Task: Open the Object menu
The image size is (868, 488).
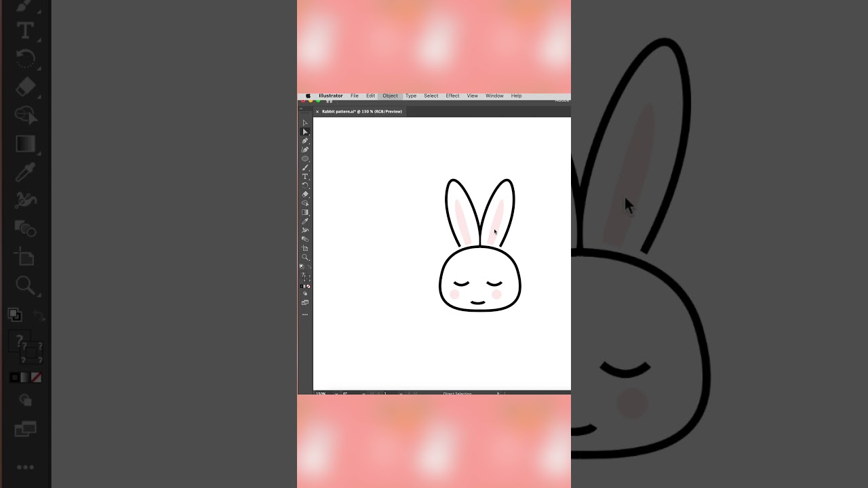Action: [x=390, y=96]
